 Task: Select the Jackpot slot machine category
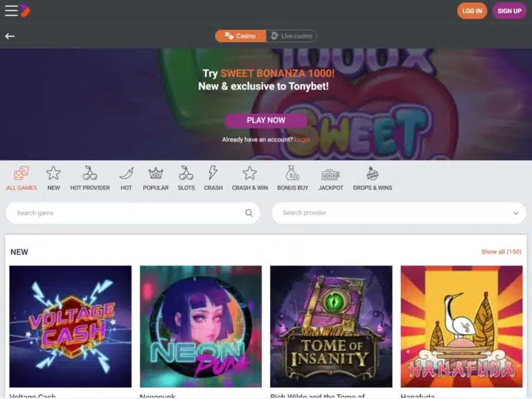pyautogui.click(x=330, y=175)
